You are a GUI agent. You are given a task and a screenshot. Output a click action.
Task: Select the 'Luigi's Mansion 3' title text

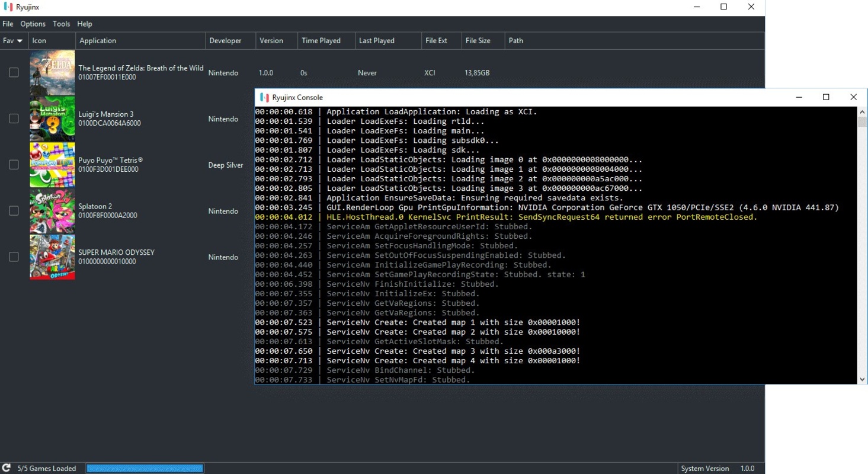coord(106,114)
